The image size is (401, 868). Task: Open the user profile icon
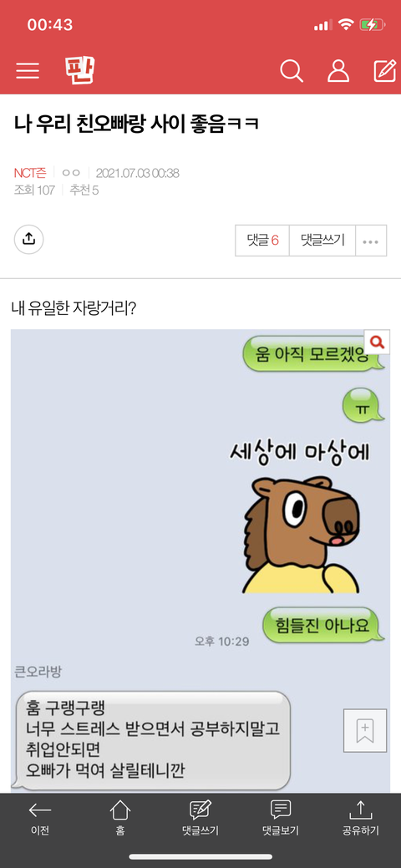point(338,71)
